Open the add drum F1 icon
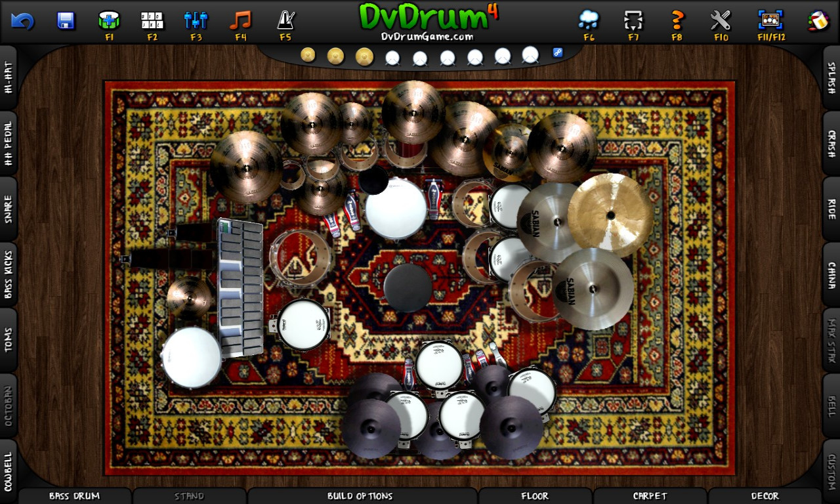840x504 pixels. [x=109, y=21]
